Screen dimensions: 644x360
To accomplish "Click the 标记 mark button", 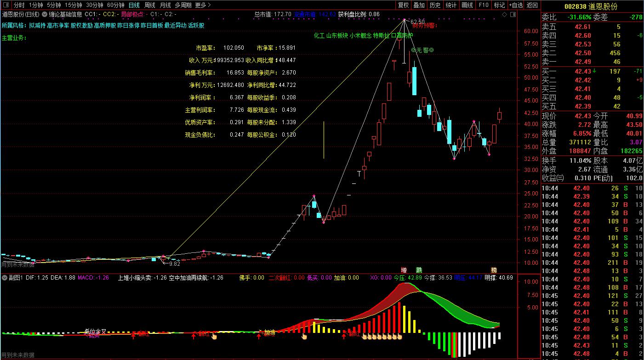I will click(x=499, y=5).
